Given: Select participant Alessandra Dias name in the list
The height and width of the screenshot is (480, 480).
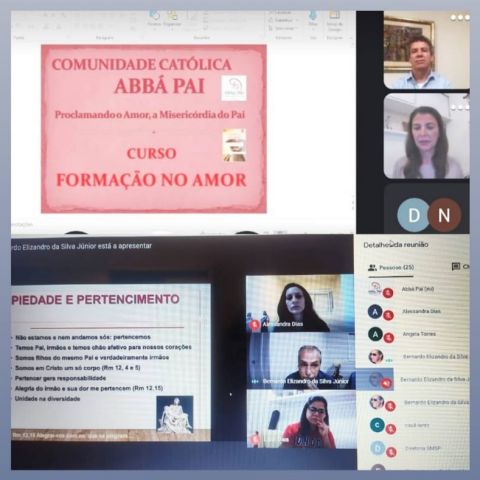Looking at the screenshot, I should click(421, 311).
